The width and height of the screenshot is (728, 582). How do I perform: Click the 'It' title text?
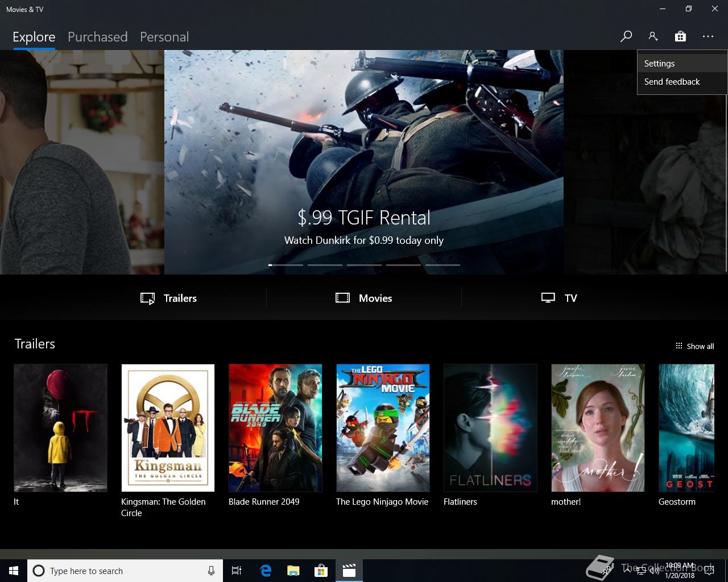click(16, 502)
